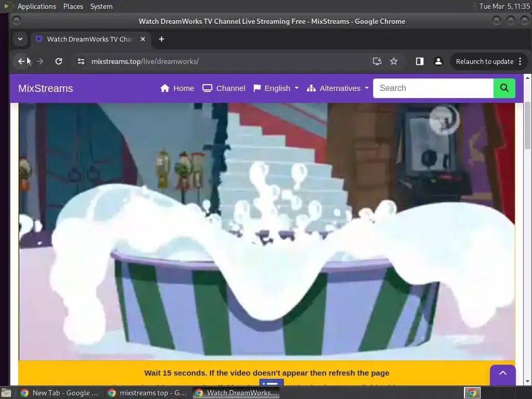
Task: Open the Channel link in navbar
Action: 224,88
